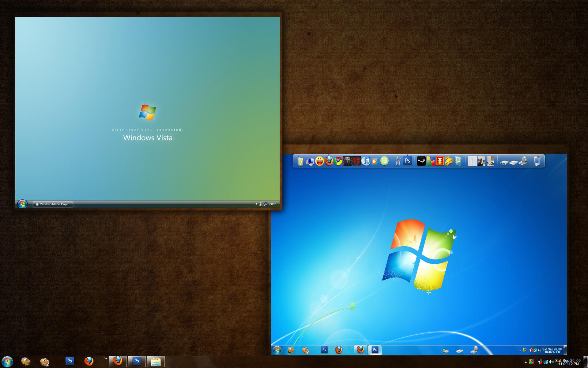Launch Photoshop from the dock

click(x=407, y=161)
